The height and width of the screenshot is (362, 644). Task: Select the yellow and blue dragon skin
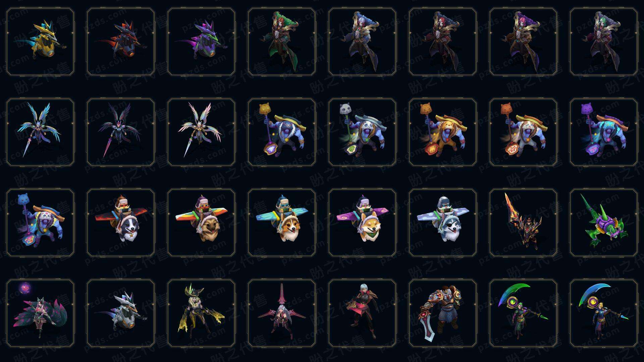[x=40, y=42]
